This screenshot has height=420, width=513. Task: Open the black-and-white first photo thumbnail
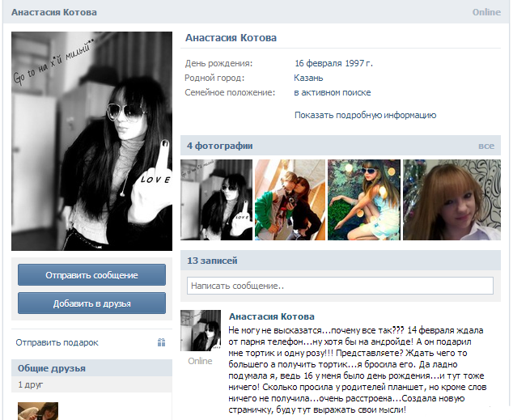pyautogui.click(x=216, y=200)
